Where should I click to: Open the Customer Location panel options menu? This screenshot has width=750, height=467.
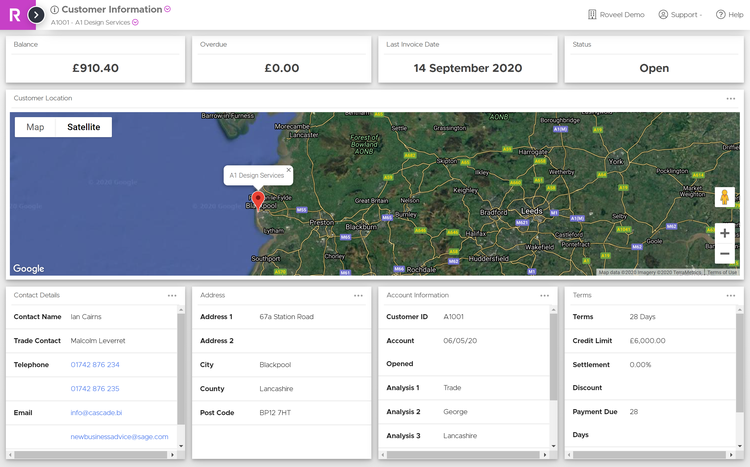pyautogui.click(x=731, y=99)
